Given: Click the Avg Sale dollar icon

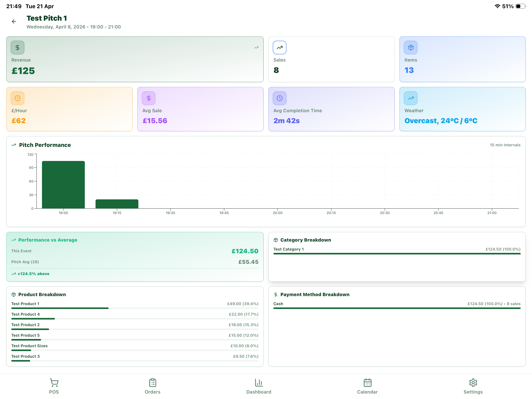Looking at the screenshot, I should pos(148,98).
